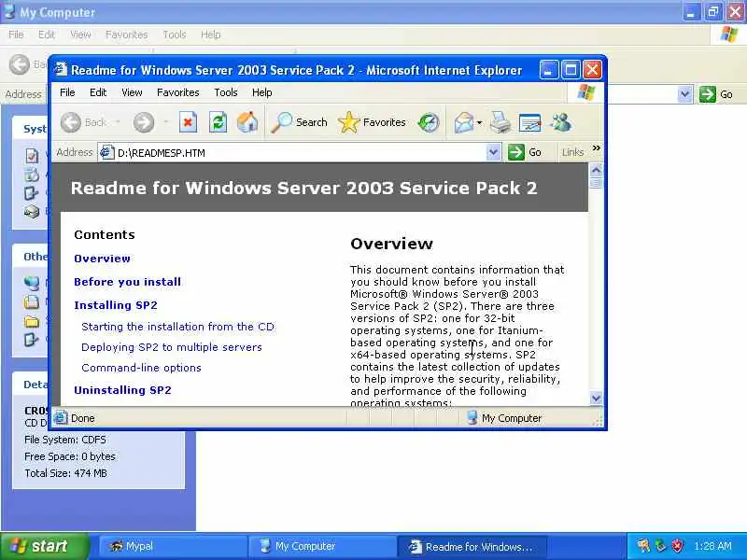This screenshot has width=747, height=560.
Task: Click the My Computer title bar icon
Action: pos(9,11)
